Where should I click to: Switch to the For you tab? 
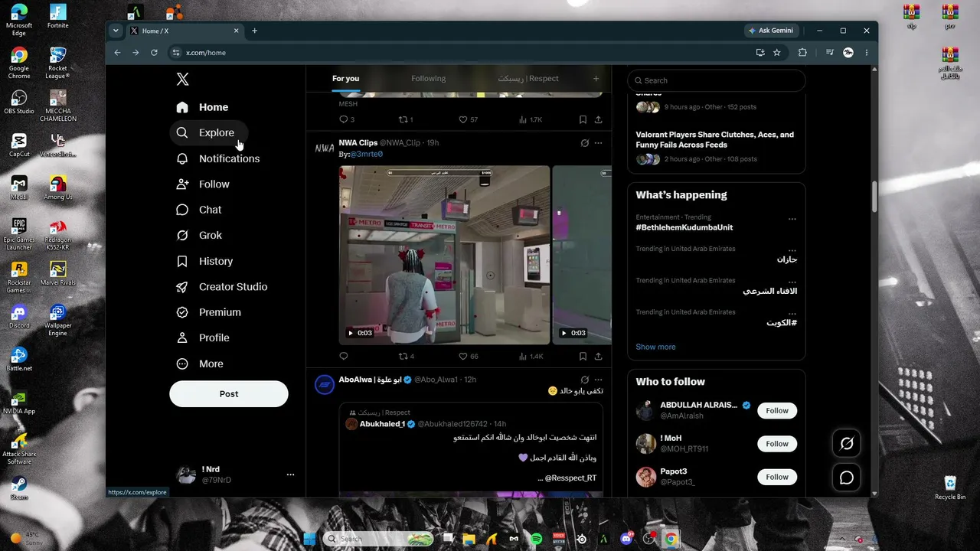(x=345, y=78)
